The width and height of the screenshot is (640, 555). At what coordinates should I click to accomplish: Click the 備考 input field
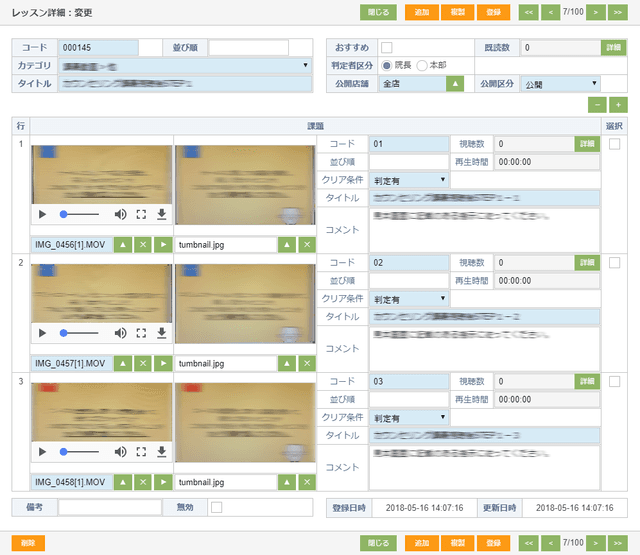coord(110,508)
